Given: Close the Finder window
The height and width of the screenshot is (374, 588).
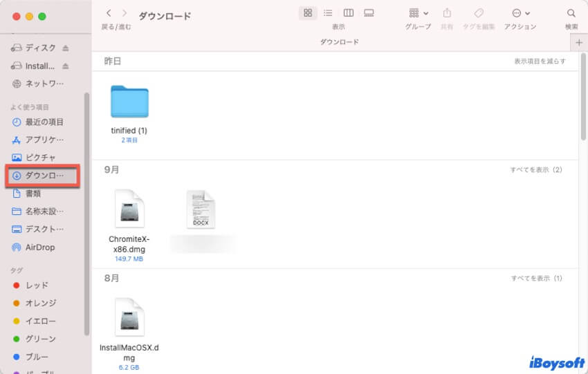Looking at the screenshot, I should coord(16,17).
